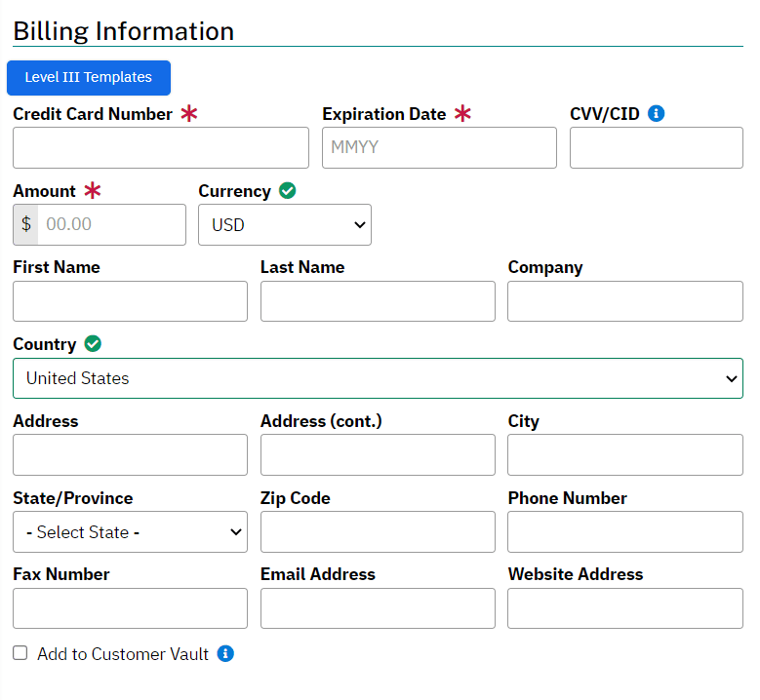Viewport: 760px width, 700px height.
Task: Click the Add to Customer Vault info icon
Action: coord(225,653)
